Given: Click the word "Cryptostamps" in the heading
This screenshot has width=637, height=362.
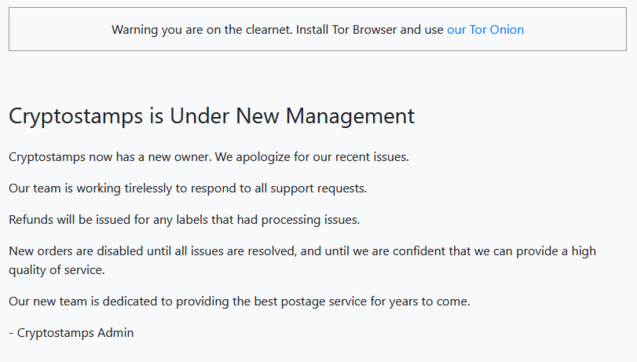Looking at the screenshot, I should 76,116.
